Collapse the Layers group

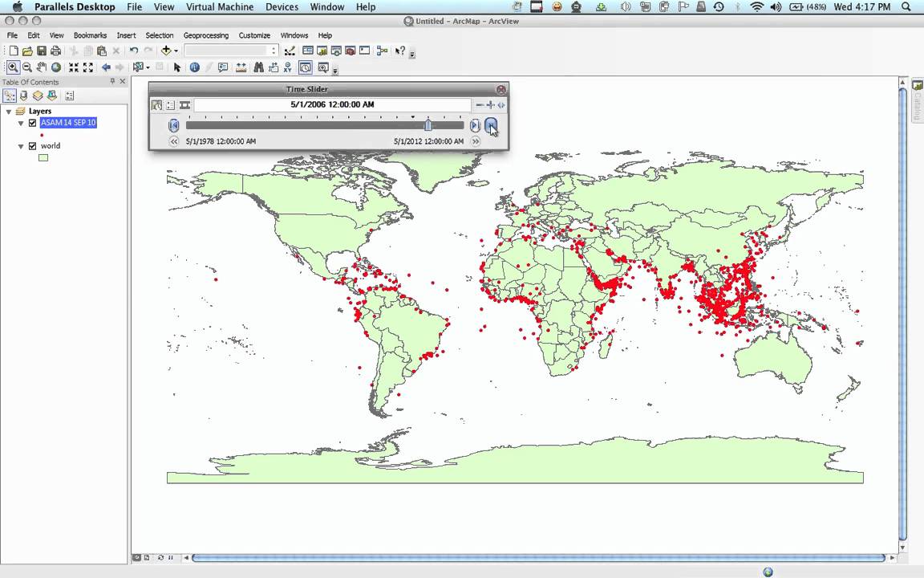click(x=9, y=112)
